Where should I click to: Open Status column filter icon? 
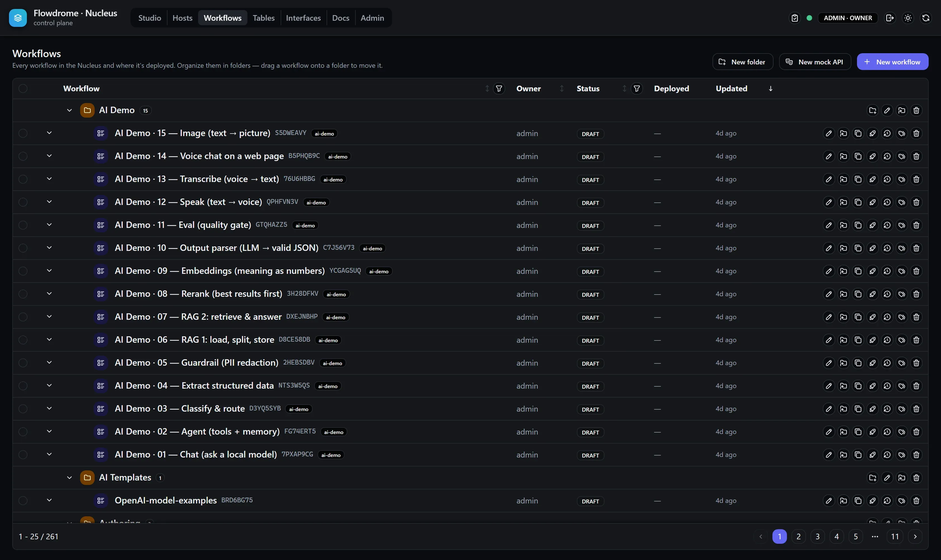tap(637, 89)
